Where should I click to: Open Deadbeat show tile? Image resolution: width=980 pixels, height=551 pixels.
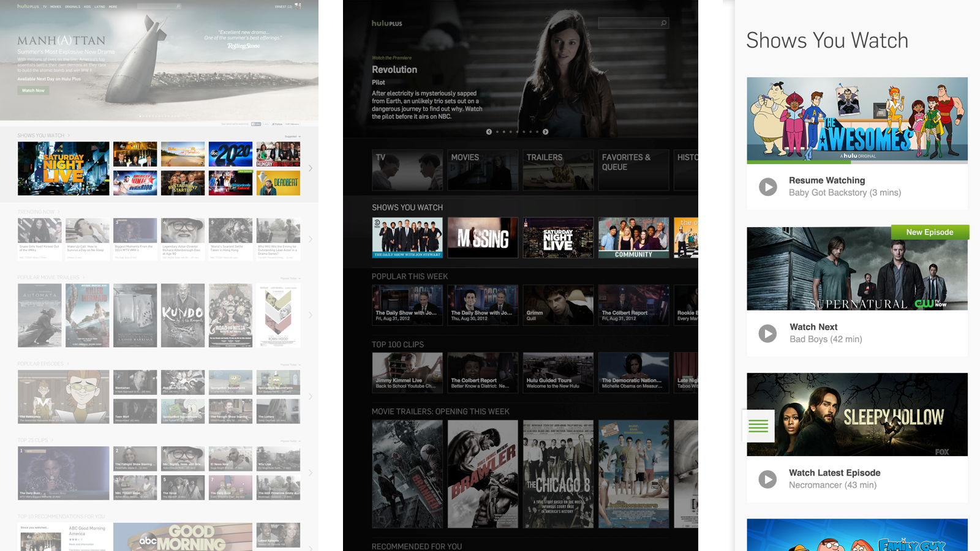[278, 183]
